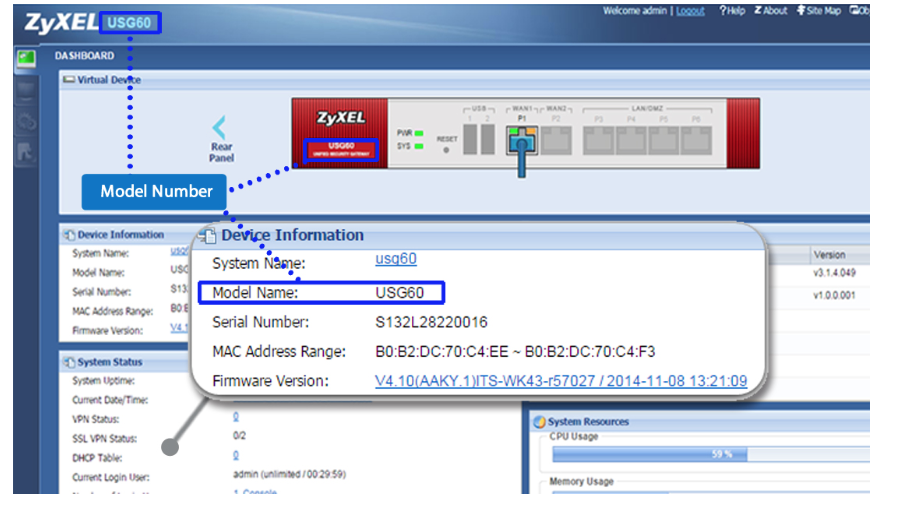Click the USB 2 slot
Screen dimensions: 904x505
(488, 140)
